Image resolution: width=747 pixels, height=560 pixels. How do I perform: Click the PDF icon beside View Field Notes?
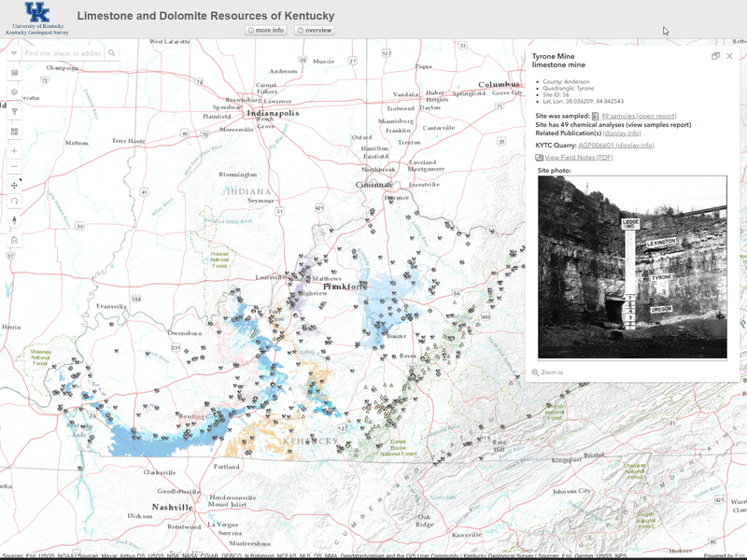coord(538,157)
